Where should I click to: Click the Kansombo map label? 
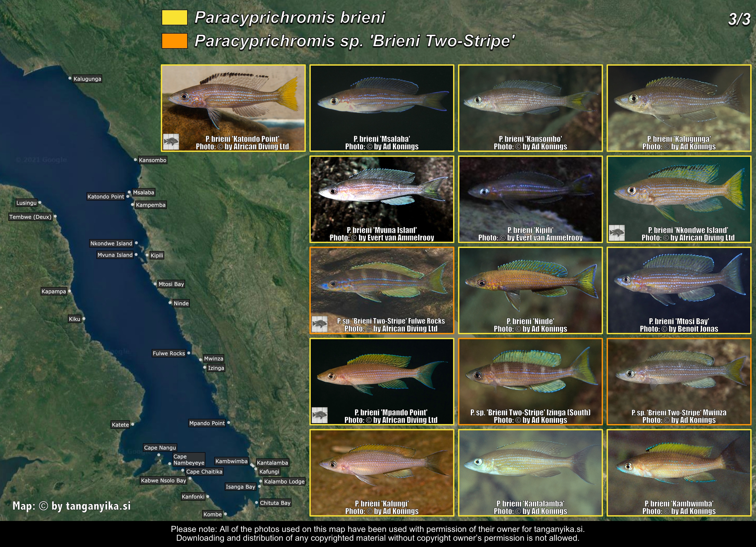(152, 160)
